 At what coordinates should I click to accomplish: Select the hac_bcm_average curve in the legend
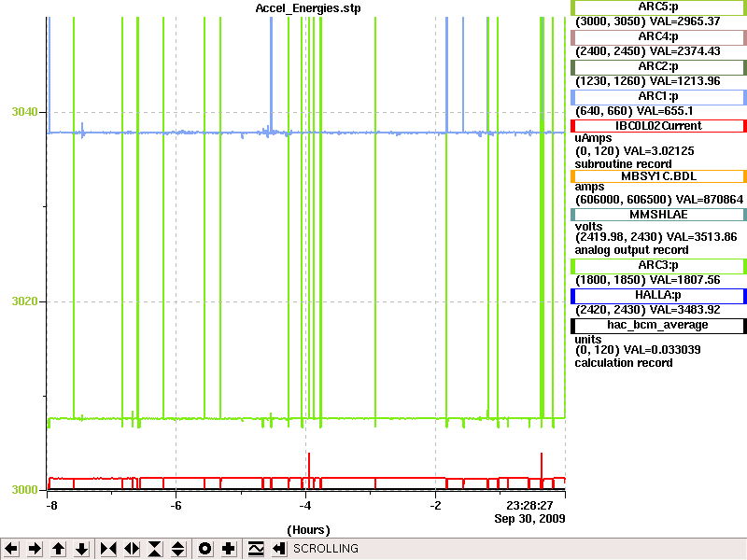coord(658,326)
